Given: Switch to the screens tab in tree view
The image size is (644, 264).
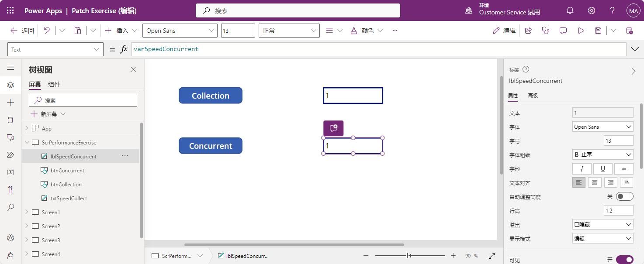Looking at the screenshot, I should coord(35,84).
